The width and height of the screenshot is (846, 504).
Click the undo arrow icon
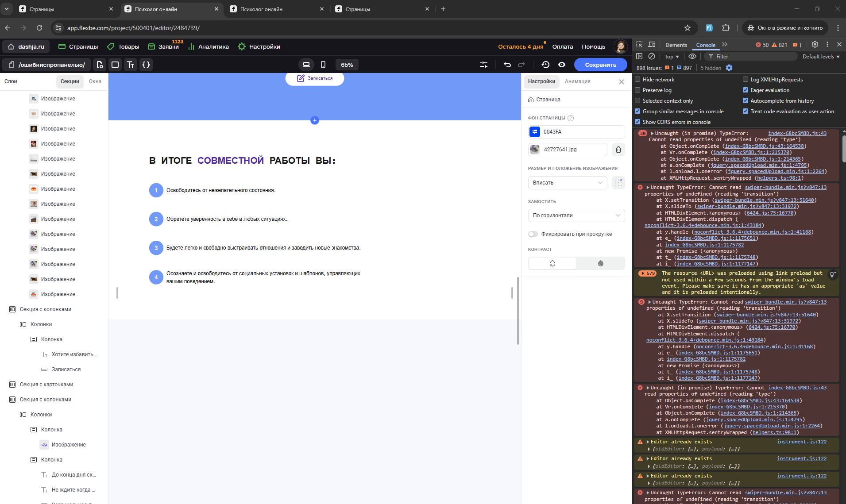(507, 65)
